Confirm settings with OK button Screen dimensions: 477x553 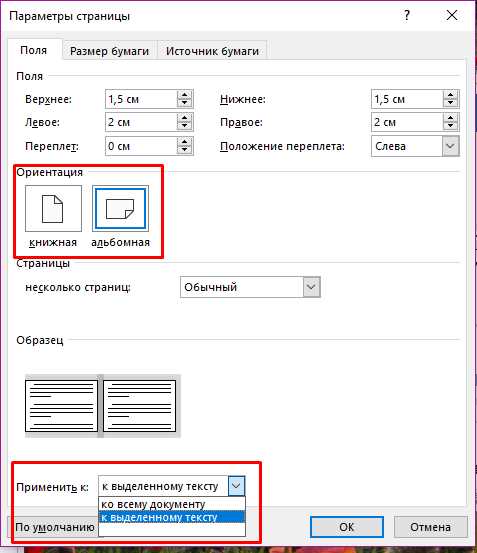pos(347,527)
